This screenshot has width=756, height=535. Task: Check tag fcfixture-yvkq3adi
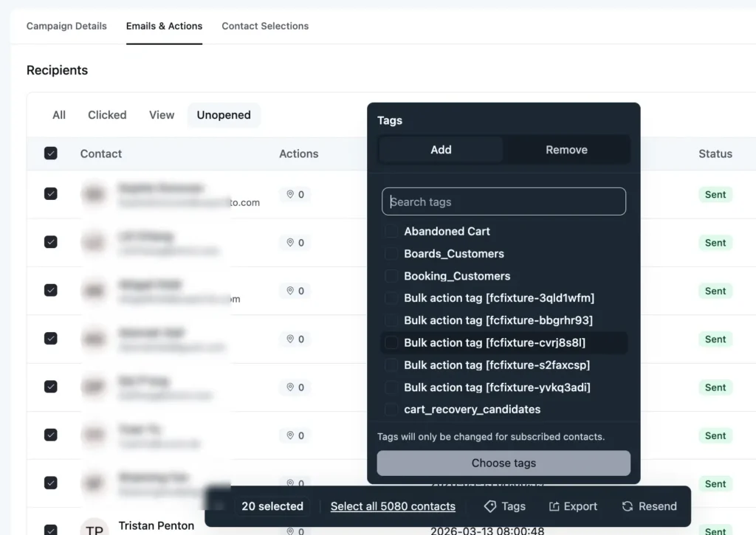pyautogui.click(x=391, y=387)
